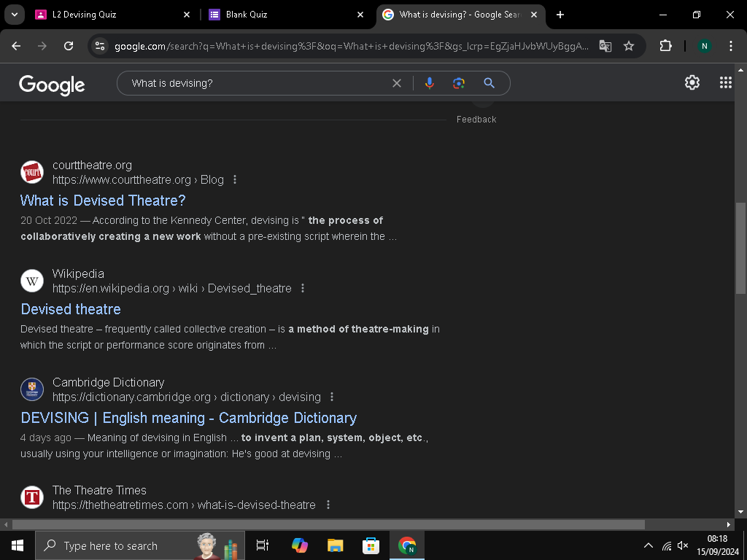The image size is (747, 560).
Task: Open What is Devised Theatre? result
Action: (x=103, y=201)
